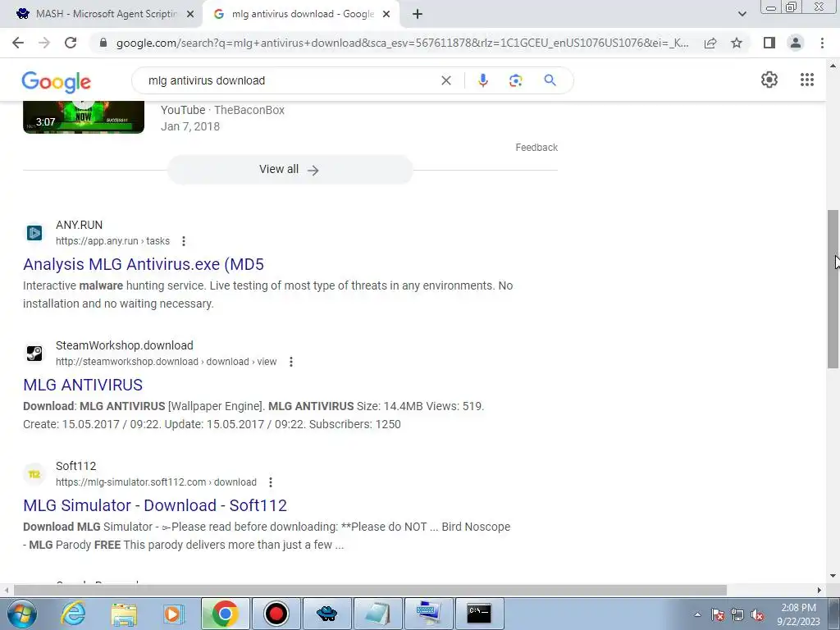840x630 pixels.
Task: Open Chrome side panel
Action: tap(769, 43)
